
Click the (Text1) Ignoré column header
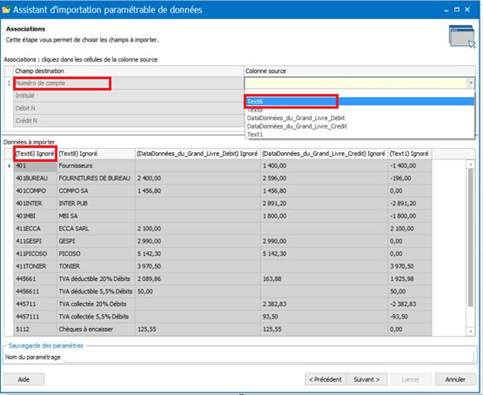click(410, 154)
